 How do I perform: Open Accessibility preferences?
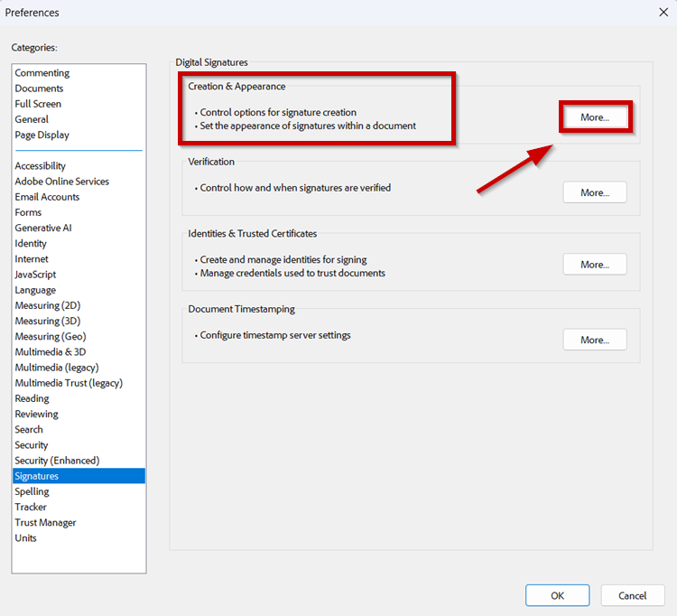click(x=41, y=166)
